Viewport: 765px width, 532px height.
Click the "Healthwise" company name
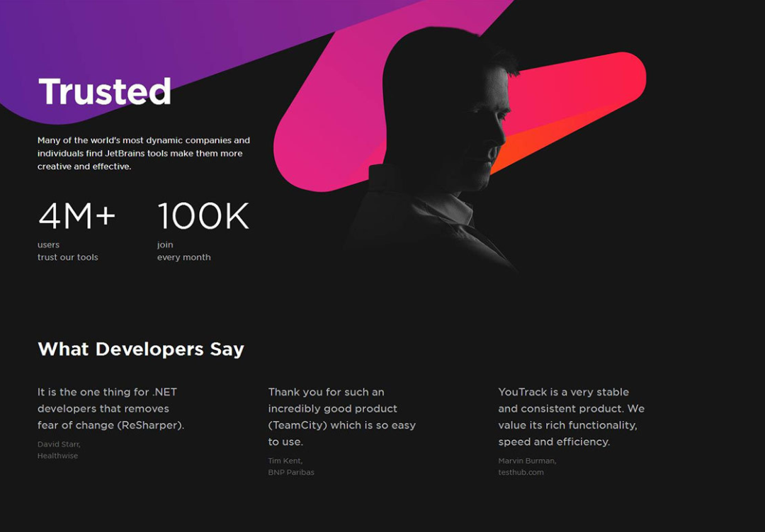click(57, 456)
